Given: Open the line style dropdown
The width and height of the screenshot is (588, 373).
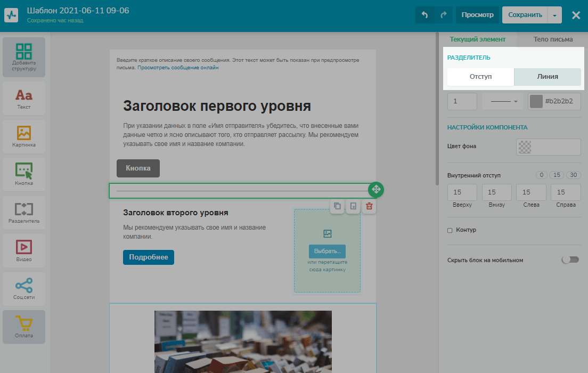Looking at the screenshot, I should click(503, 102).
